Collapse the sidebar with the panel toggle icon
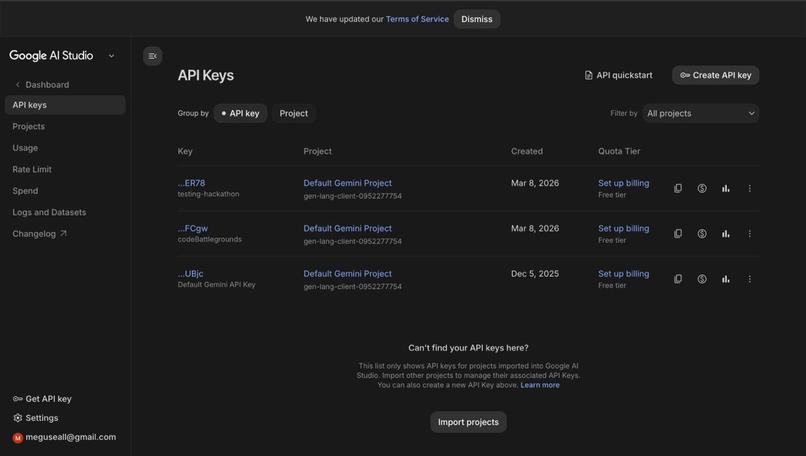The image size is (806, 456). point(153,56)
